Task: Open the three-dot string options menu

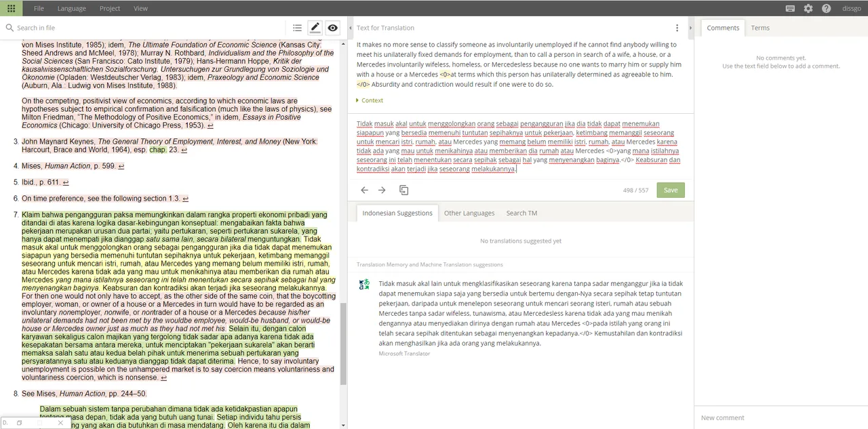Action: coord(677,28)
